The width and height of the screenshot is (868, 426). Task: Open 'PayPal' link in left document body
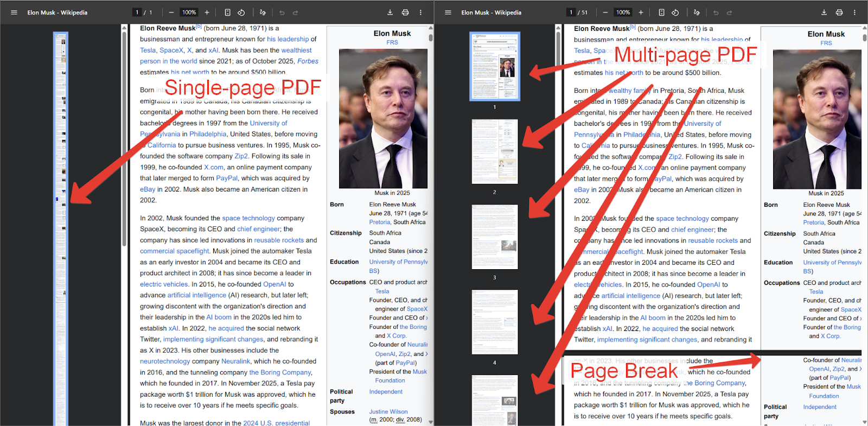227,178
